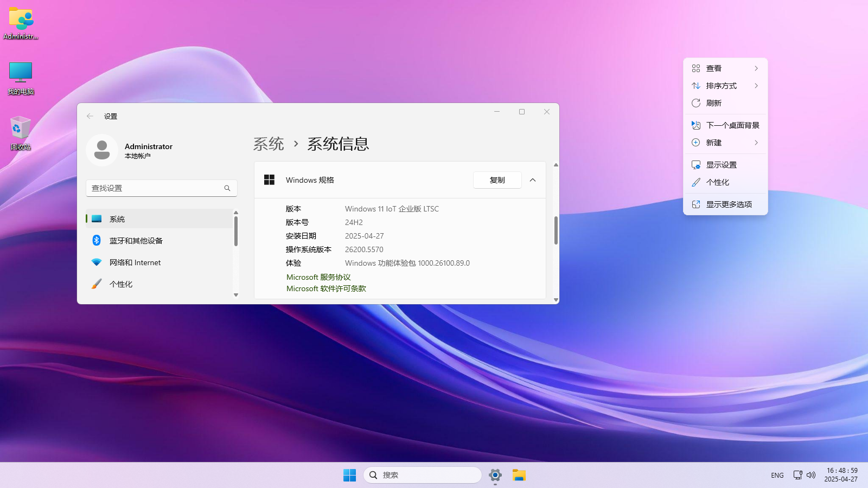
Task: Click the 个性化 paintbrush icon in sidebar
Action: 97,284
